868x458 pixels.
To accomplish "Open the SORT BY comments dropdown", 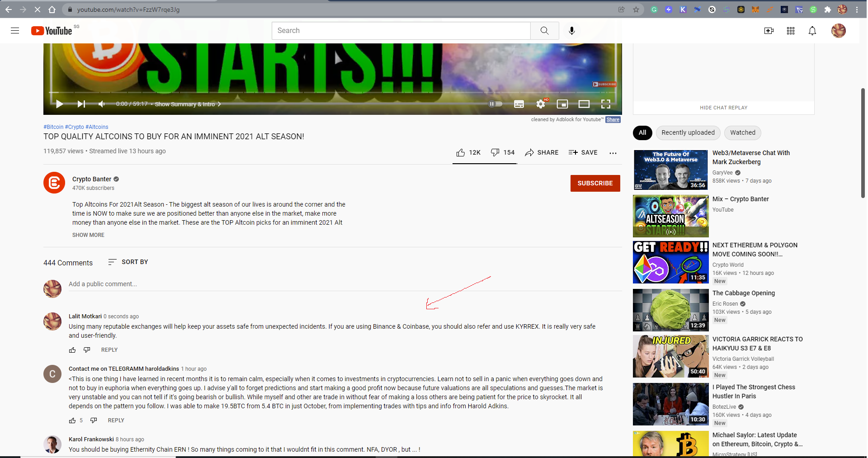I will 128,262.
